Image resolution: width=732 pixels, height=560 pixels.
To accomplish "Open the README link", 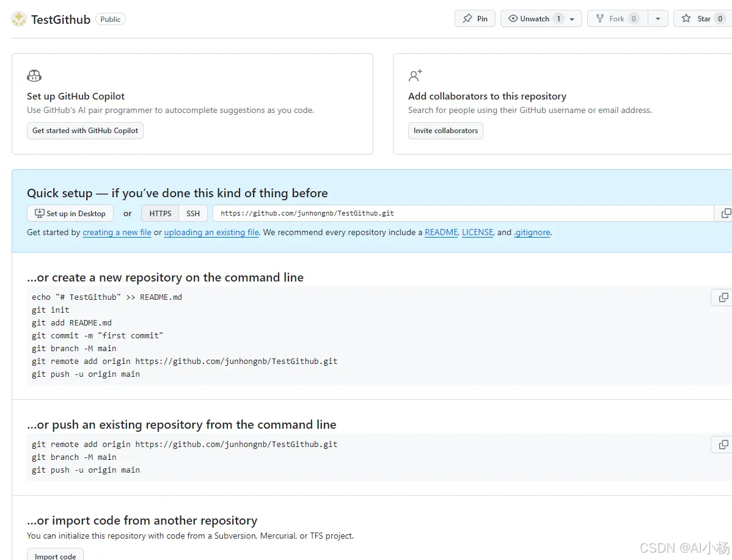I will click(x=441, y=233).
